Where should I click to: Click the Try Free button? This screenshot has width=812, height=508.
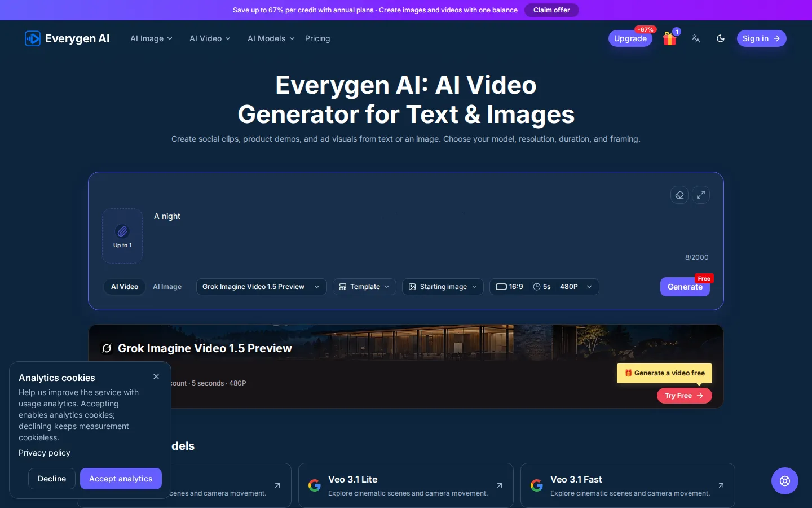[684, 396]
